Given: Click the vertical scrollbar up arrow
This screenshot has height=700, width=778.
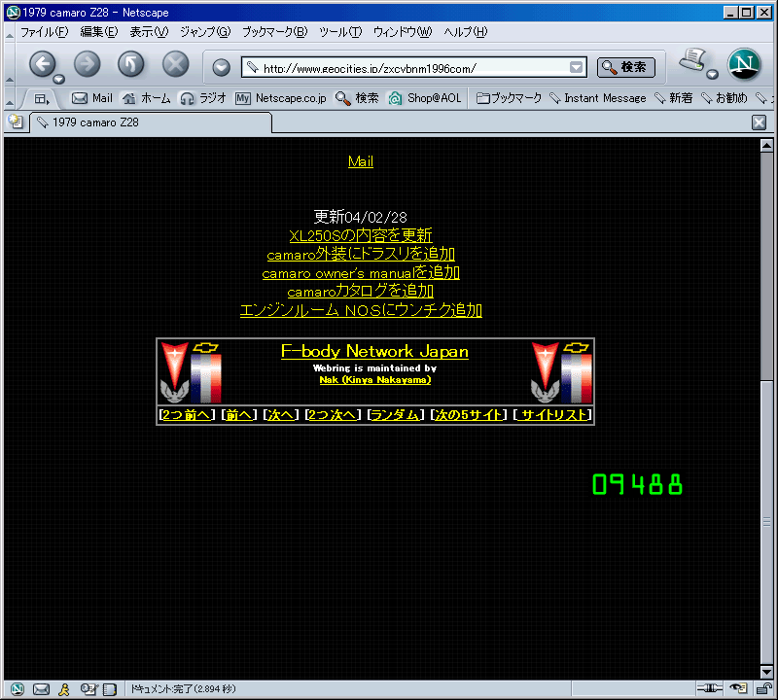Looking at the screenshot, I should [x=766, y=146].
